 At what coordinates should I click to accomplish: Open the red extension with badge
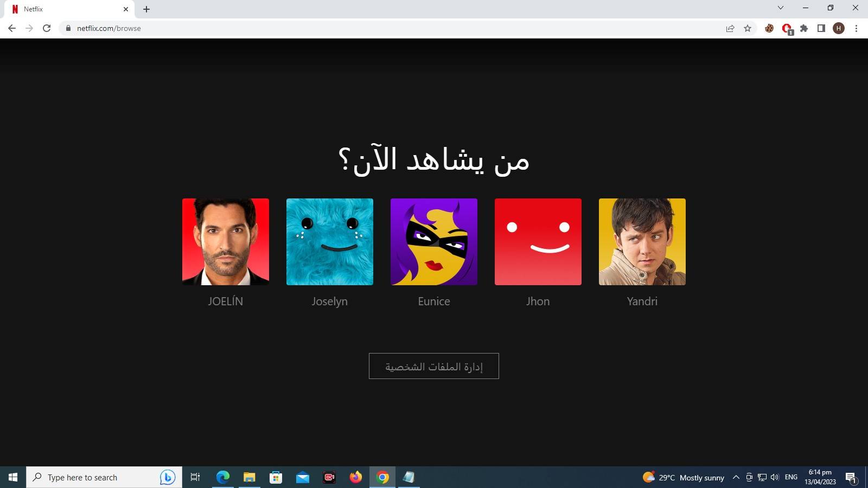click(787, 29)
